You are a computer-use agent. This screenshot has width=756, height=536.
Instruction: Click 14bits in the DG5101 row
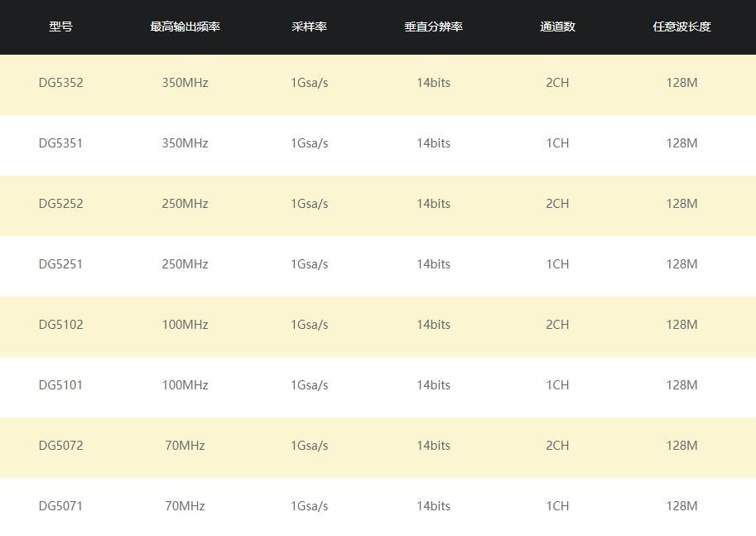click(x=433, y=385)
